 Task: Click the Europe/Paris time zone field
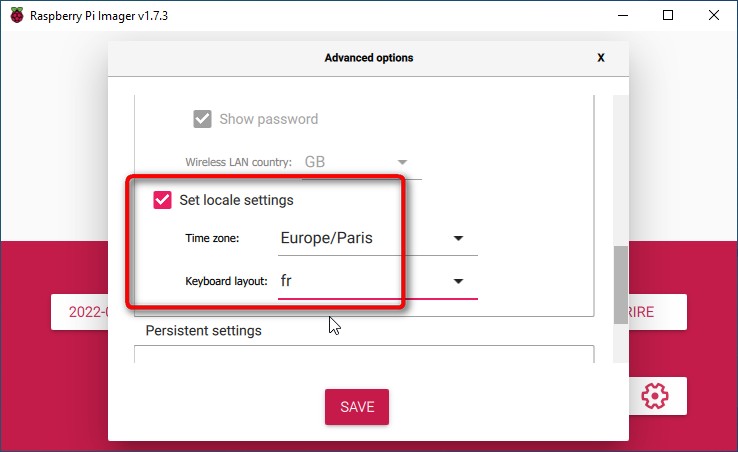pos(378,238)
